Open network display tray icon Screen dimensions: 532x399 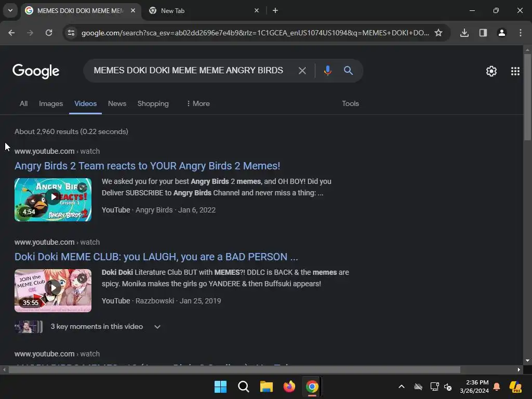(x=434, y=387)
